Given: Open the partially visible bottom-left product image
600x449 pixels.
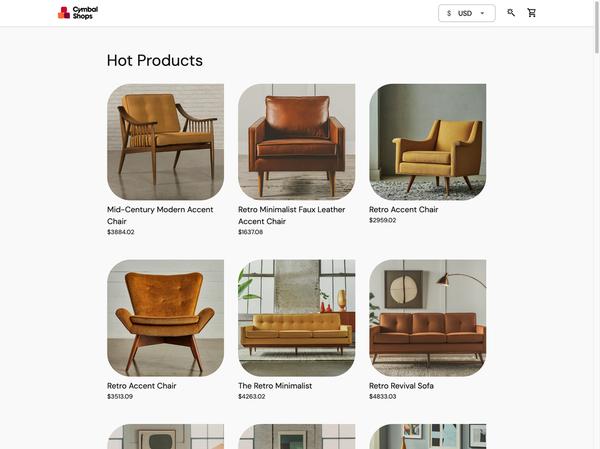Looking at the screenshot, I should click(x=165, y=436).
